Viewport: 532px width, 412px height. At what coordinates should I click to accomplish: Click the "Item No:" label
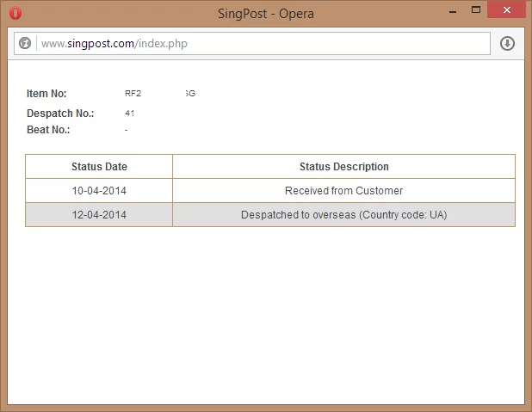pos(46,94)
